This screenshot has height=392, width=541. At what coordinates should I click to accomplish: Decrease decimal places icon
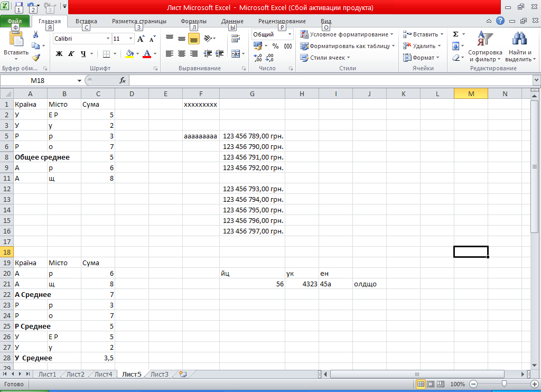coord(269,57)
